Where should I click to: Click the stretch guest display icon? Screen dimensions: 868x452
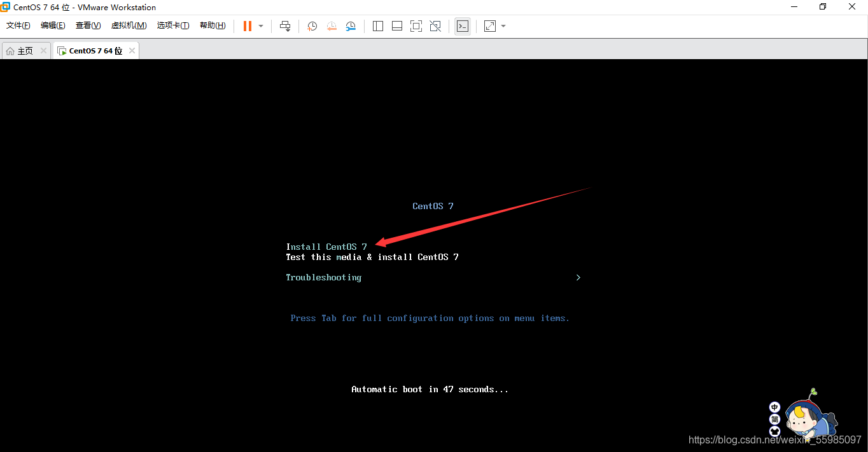(490, 26)
